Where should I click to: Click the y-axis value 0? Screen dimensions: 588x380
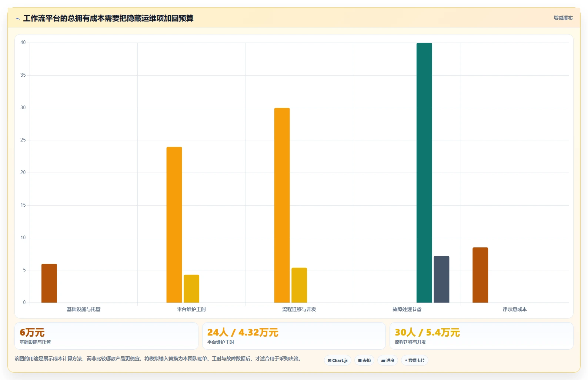pos(24,303)
